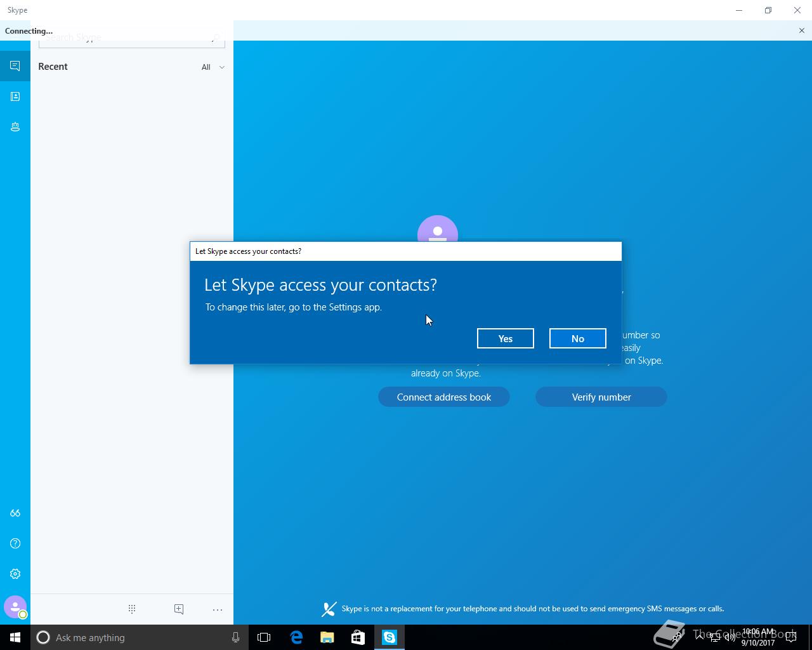This screenshot has width=812, height=650.
Task: Open the Recent chats sidebar icon
Action: (15, 66)
